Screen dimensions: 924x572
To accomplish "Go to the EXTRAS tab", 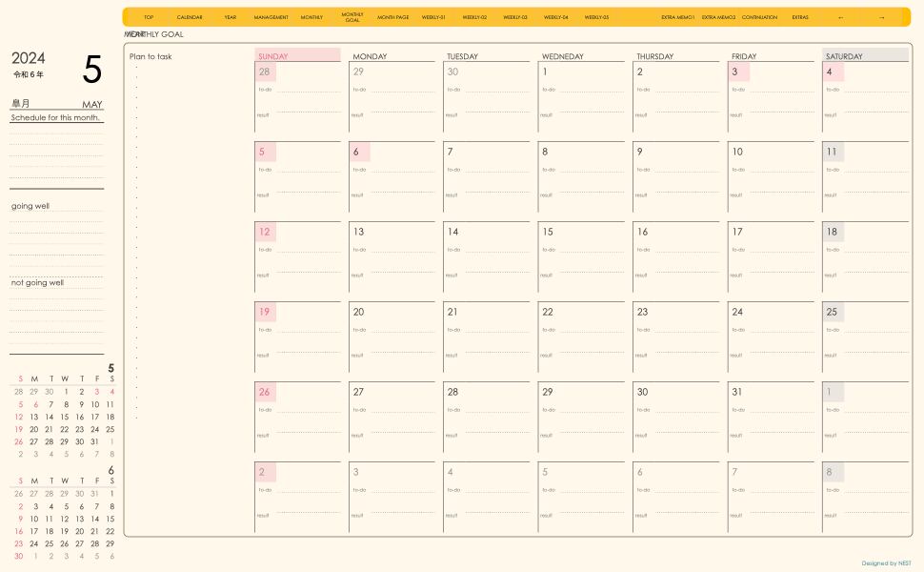I will pyautogui.click(x=800, y=17).
